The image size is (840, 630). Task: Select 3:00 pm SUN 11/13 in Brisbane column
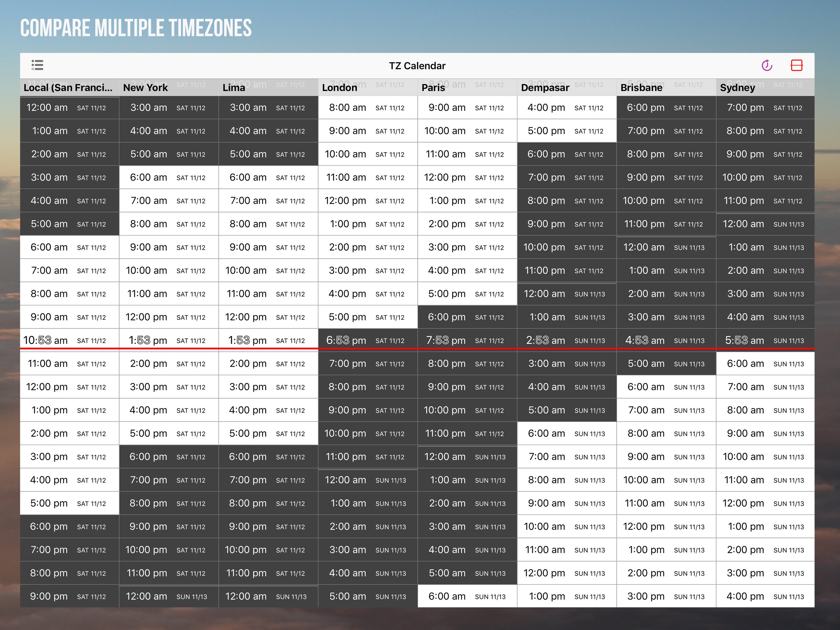[667, 596]
